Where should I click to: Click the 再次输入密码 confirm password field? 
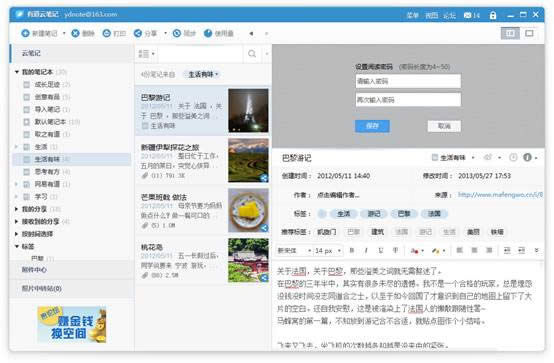[x=408, y=100]
